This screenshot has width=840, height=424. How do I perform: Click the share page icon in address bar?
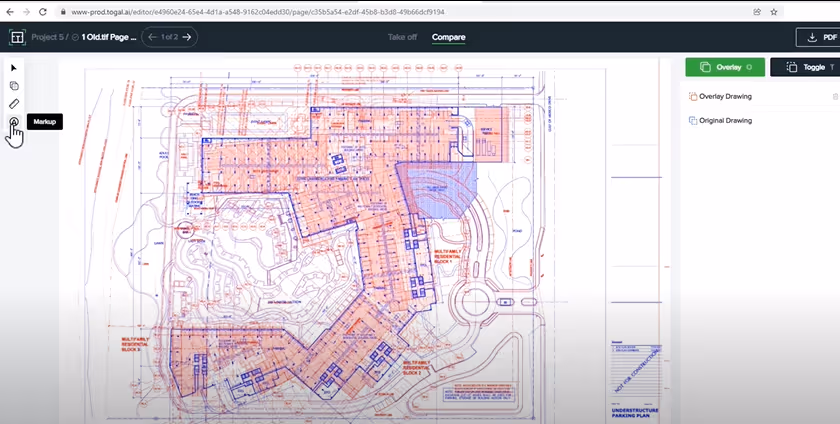(757, 11)
